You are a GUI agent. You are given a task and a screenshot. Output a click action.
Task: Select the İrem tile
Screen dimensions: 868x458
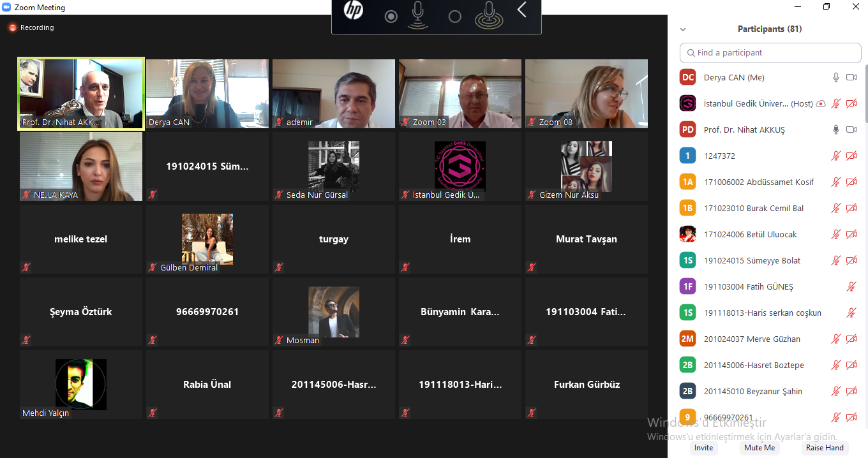[460, 239]
